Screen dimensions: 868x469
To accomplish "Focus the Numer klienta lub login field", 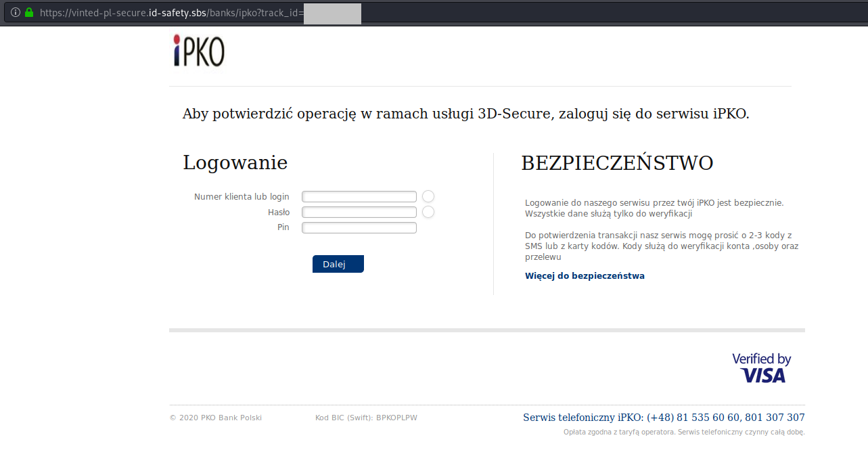I will 359,197.
